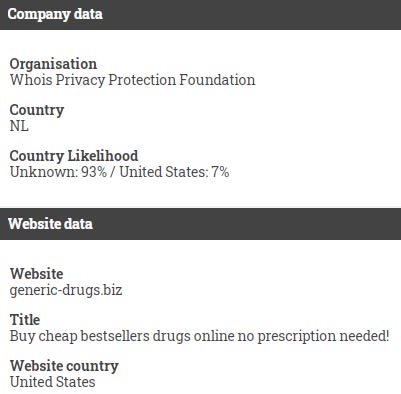Click the Title field label

click(x=25, y=320)
